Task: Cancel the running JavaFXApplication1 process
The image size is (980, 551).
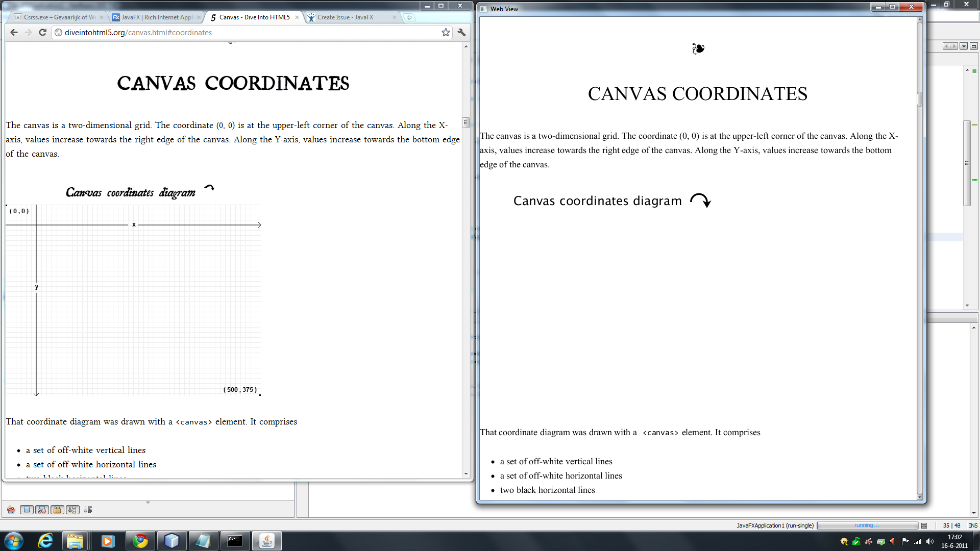Action: coord(924,525)
